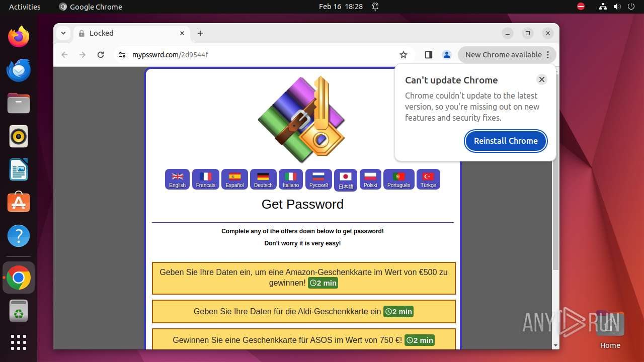
Task: Choose Polski language button
Action: (x=370, y=179)
